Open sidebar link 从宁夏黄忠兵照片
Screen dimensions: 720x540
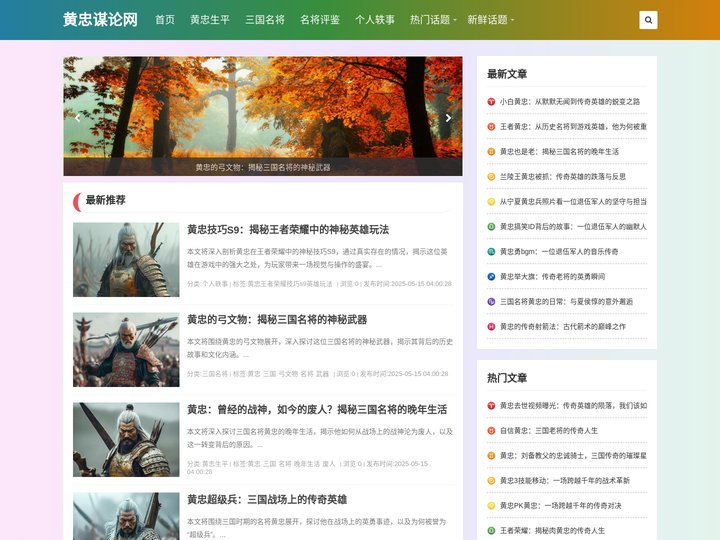tap(573, 202)
